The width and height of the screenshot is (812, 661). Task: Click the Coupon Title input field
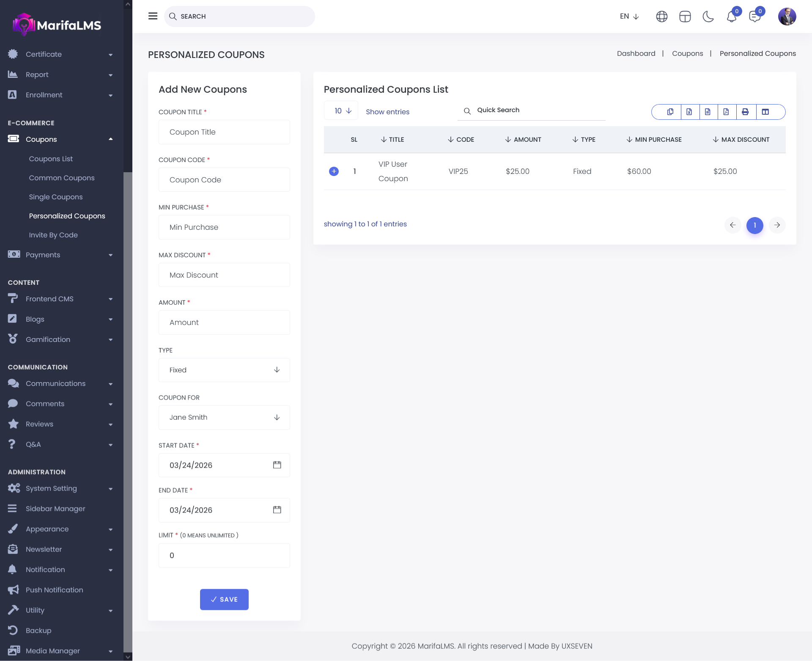point(224,132)
